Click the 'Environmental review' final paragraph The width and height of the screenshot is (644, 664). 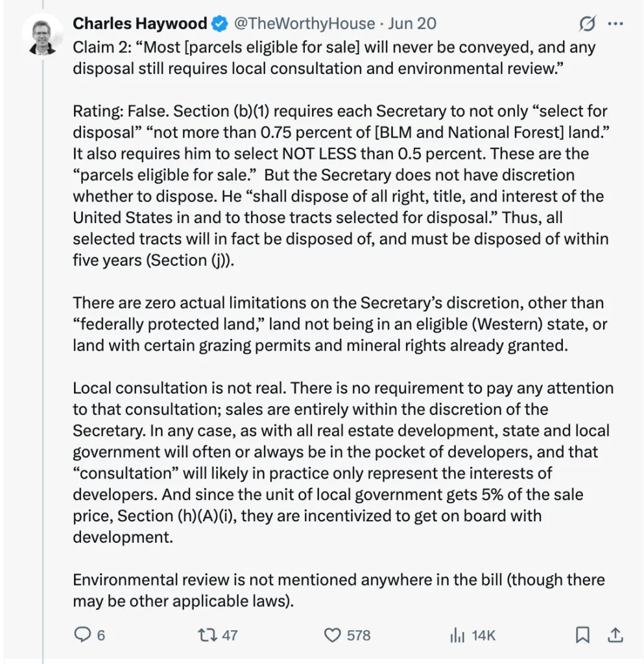pyautogui.click(x=339, y=590)
